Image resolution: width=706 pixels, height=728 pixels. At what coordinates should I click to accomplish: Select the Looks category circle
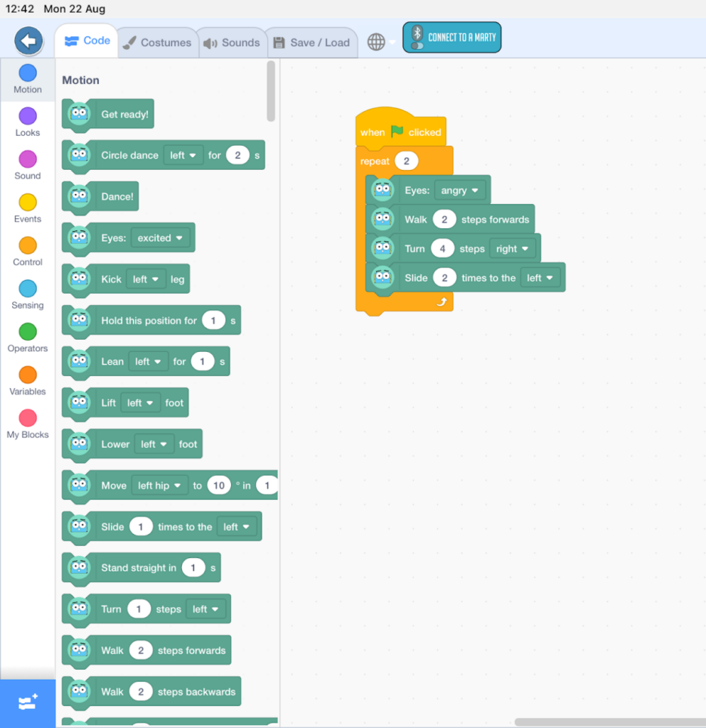(28, 117)
